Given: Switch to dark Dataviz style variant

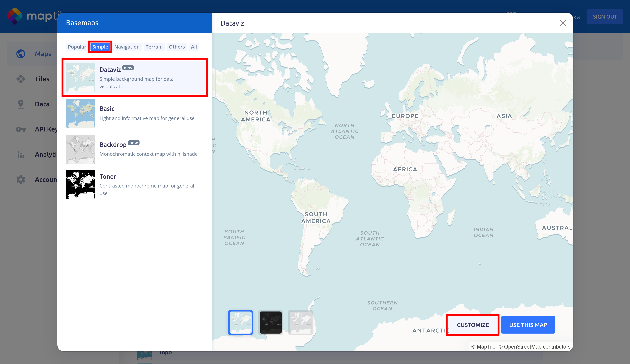Looking at the screenshot, I should 270,322.
